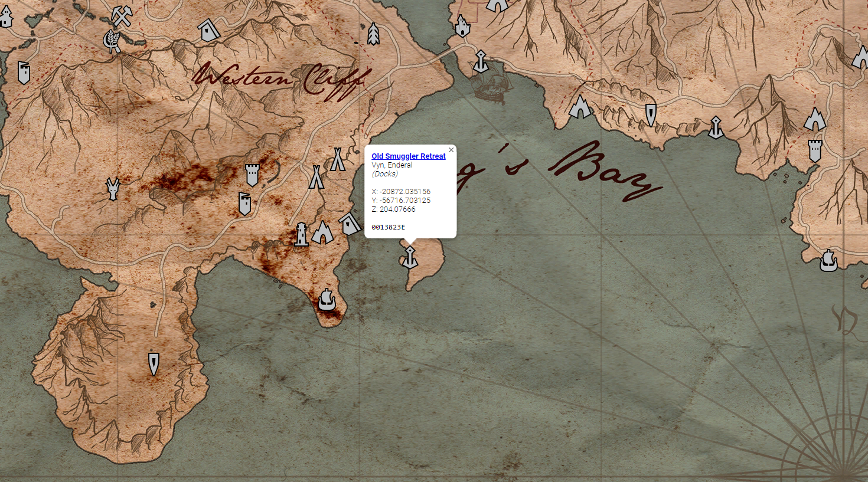Click the shack marker near Western Cliff label

tap(208, 30)
